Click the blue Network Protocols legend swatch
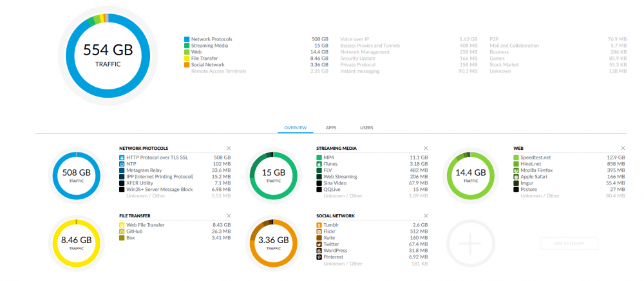The width and height of the screenshot is (644, 281). pos(187,39)
